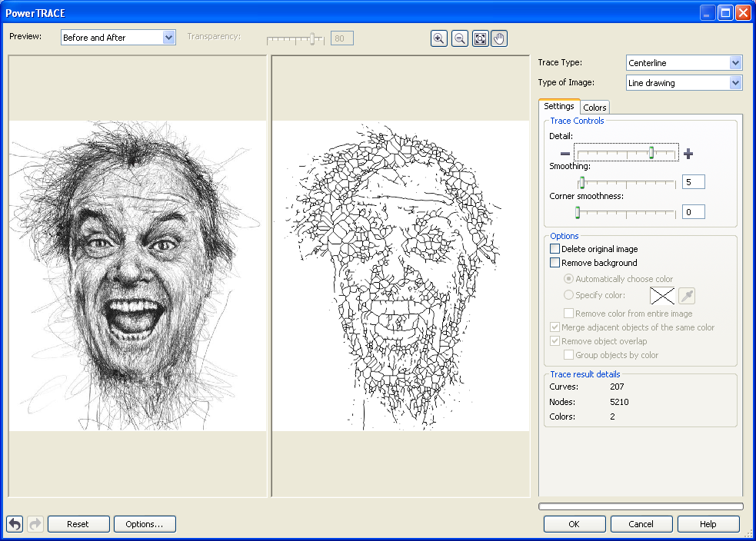Screen dimensions: 756x541
Task: Click the Smoothing slider handle
Action: click(582, 182)
